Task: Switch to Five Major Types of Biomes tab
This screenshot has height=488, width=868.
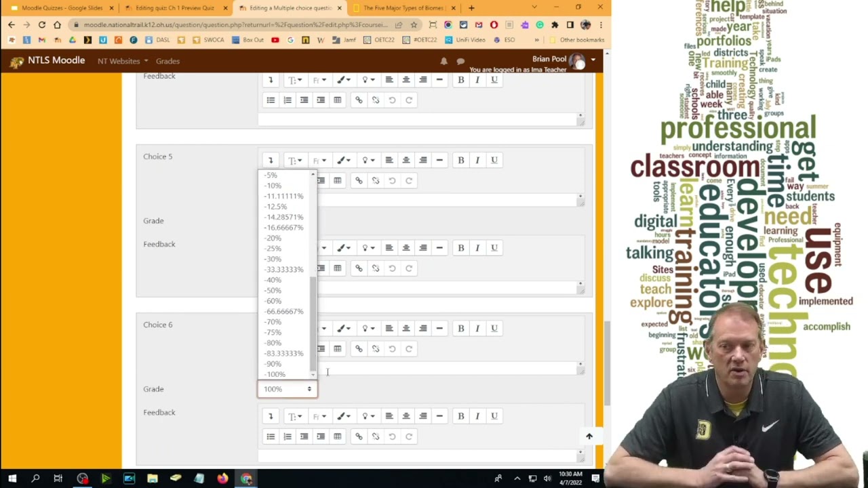Action: pos(403,8)
